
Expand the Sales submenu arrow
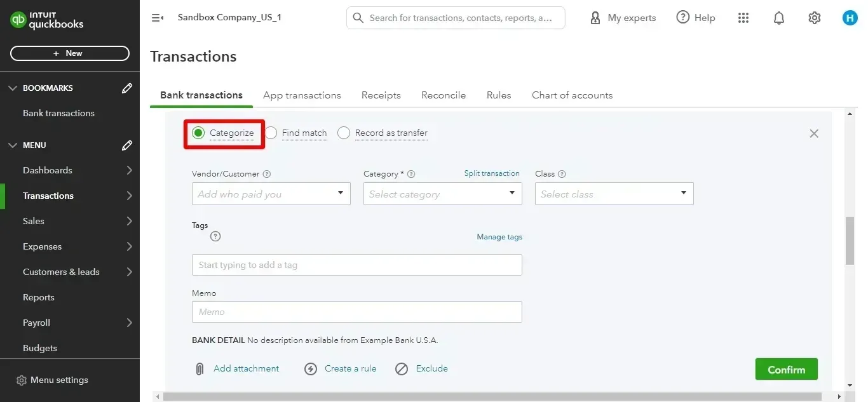(x=129, y=221)
